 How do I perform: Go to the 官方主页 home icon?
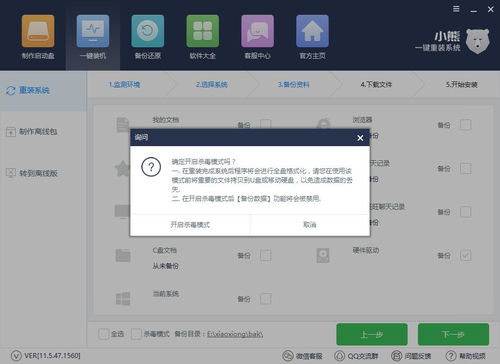[312, 31]
